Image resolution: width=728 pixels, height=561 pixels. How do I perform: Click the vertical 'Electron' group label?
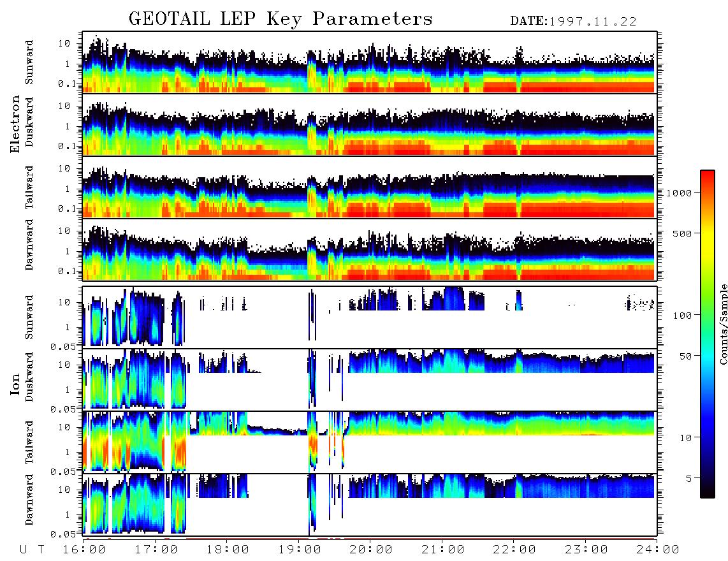click(x=15, y=124)
